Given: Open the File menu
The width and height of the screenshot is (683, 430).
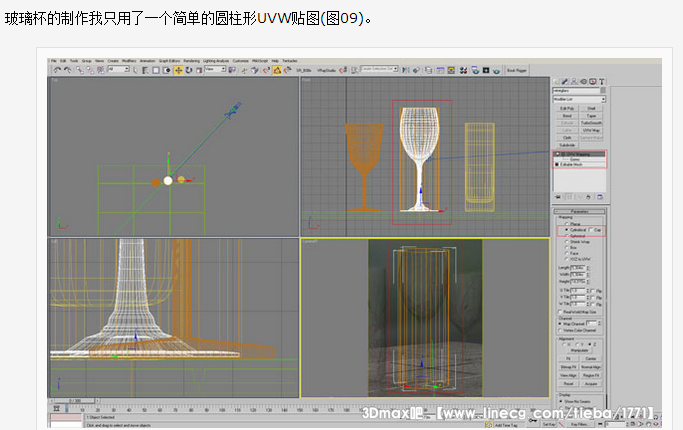Looking at the screenshot, I should [x=54, y=61].
